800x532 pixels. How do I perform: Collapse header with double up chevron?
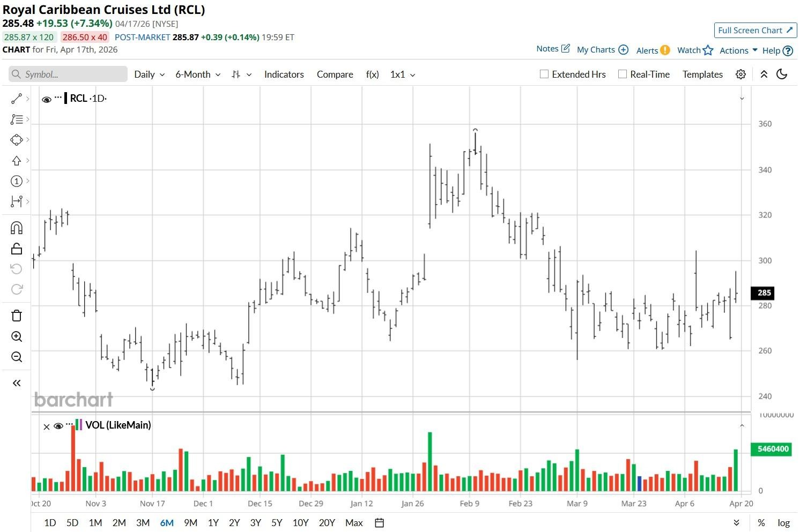(x=764, y=74)
